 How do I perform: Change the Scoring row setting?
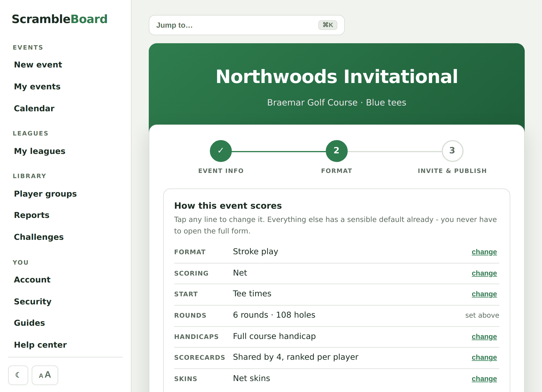[x=484, y=273]
